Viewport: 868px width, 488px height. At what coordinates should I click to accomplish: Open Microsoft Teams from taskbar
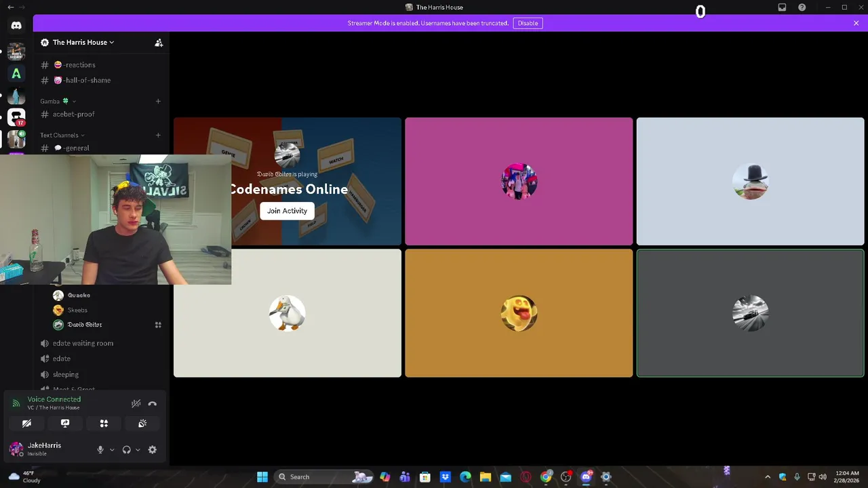tap(405, 477)
